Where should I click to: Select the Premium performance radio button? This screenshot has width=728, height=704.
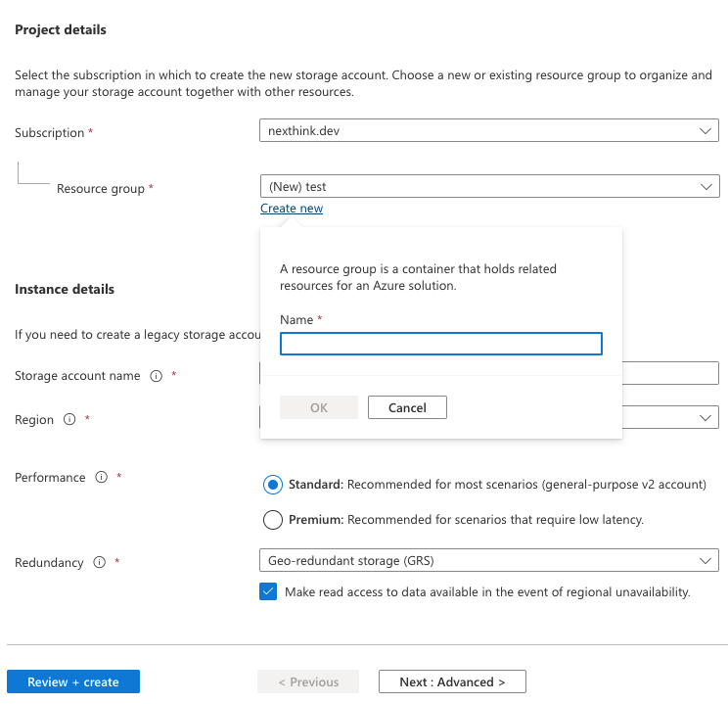click(x=273, y=519)
